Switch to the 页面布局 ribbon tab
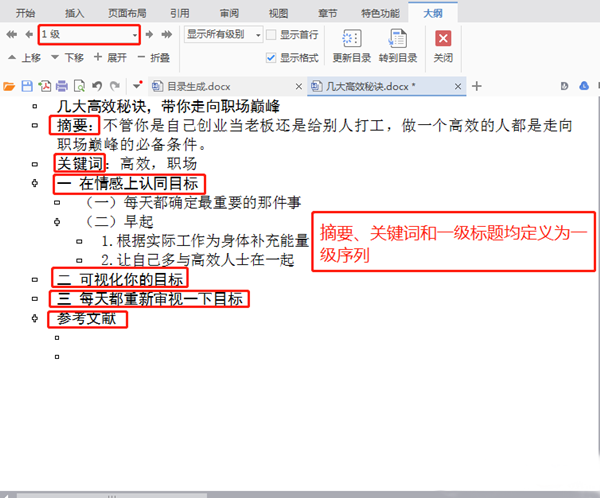The height and width of the screenshot is (498, 600). 126,12
